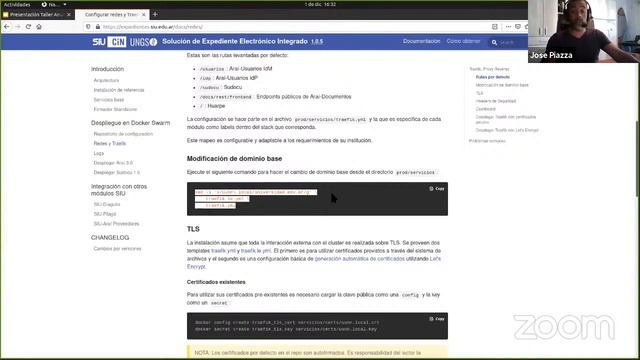The width and height of the screenshot is (640, 360).
Task: Jump to Modificación de dominio base in contents
Action: (502, 85)
